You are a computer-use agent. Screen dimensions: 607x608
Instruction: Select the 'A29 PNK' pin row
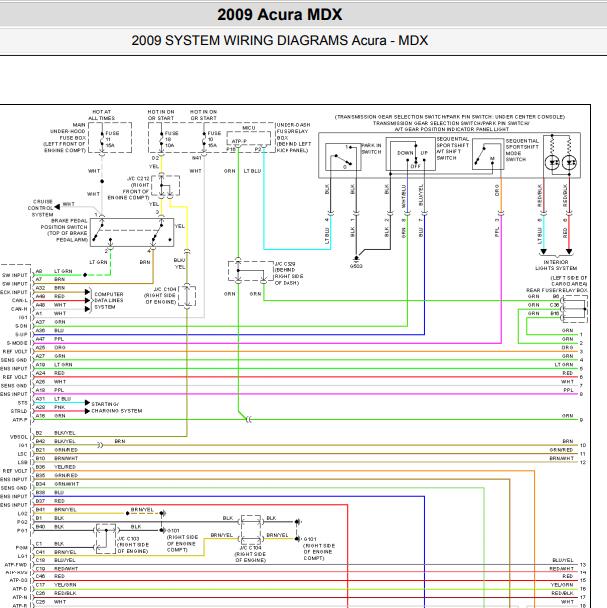[50, 407]
